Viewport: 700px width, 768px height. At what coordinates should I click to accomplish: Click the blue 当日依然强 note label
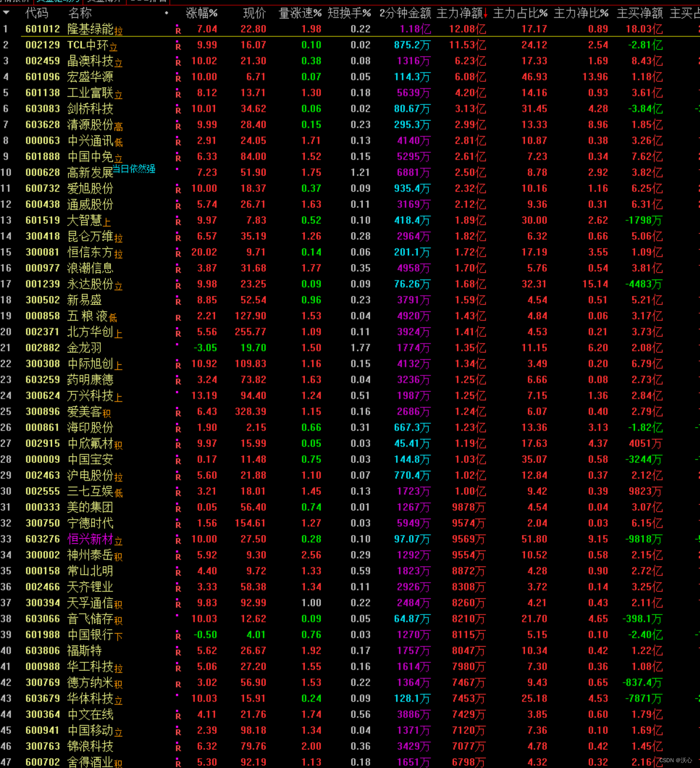point(134,169)
